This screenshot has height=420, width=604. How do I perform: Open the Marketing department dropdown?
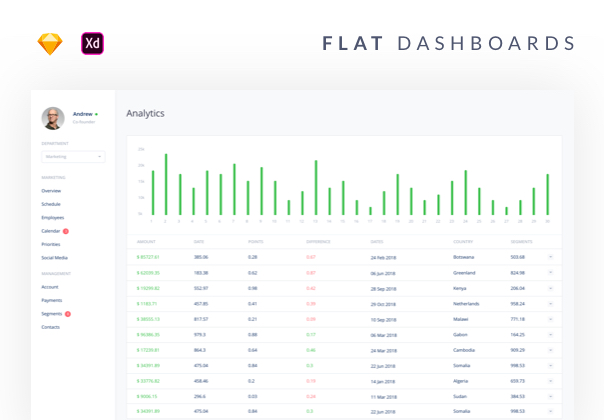72,156
